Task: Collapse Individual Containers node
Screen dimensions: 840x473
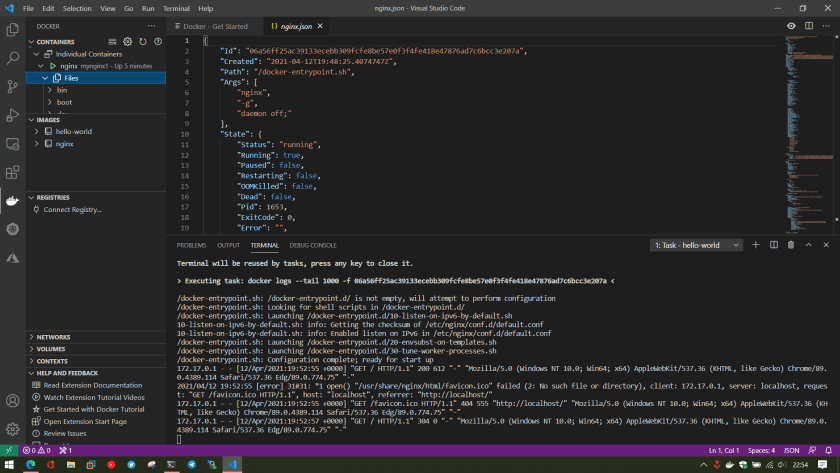Action: coord(36,54)
